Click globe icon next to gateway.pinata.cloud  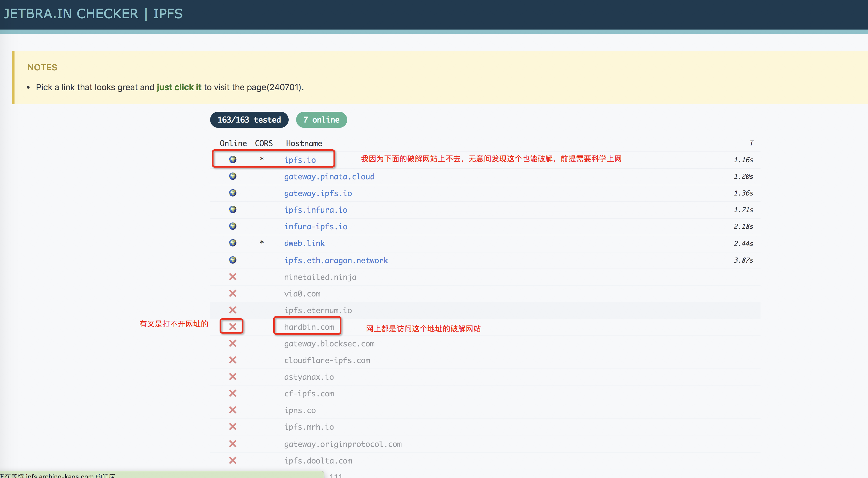pos(232,176)
